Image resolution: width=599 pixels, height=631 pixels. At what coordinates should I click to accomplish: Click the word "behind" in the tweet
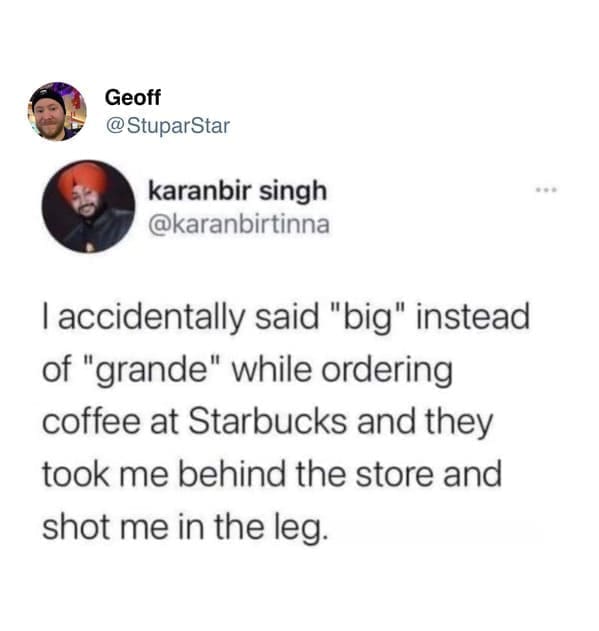click(231, 474)
